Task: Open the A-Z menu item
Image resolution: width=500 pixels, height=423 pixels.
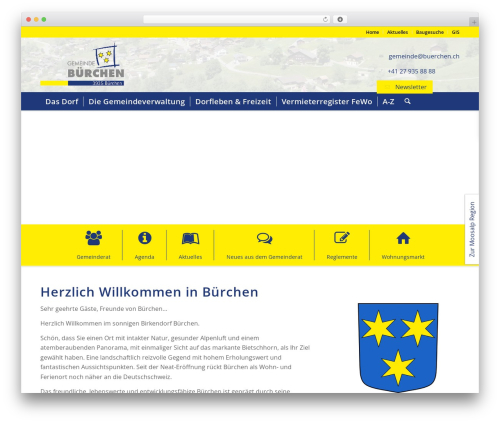Action: pos(388,102)
